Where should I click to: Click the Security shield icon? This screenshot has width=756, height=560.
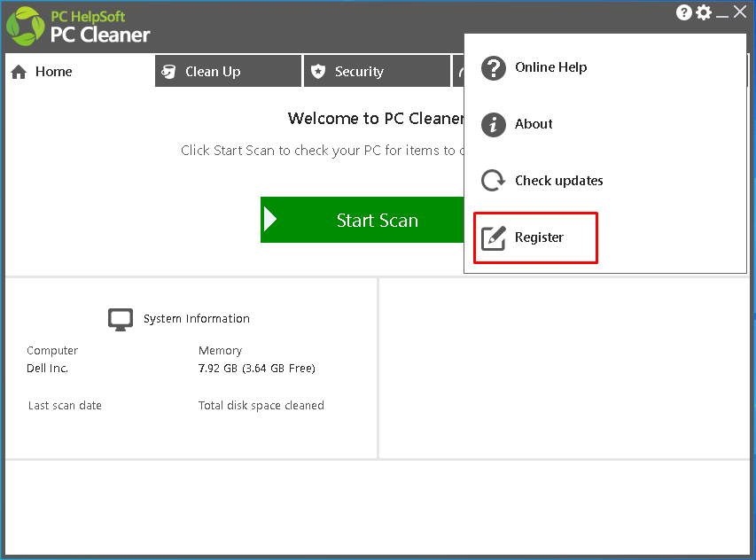click(317, 72)
